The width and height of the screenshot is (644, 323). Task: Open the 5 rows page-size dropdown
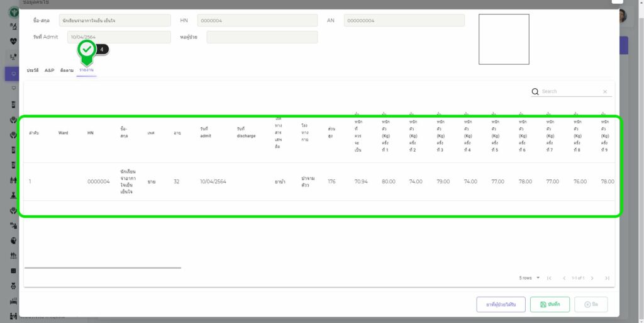click(x=529, y=278)
